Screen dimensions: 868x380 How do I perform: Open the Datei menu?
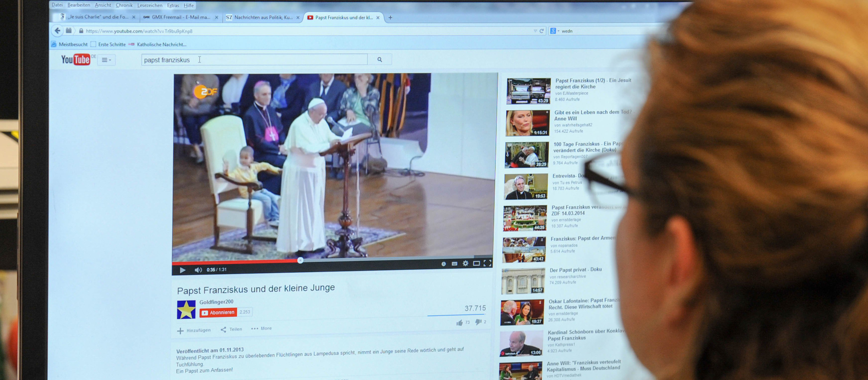(57, 5)
